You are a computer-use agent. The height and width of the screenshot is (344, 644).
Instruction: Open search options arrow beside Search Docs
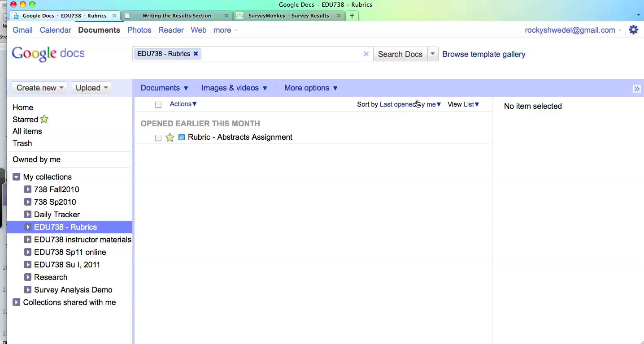(x=433, y=54)
